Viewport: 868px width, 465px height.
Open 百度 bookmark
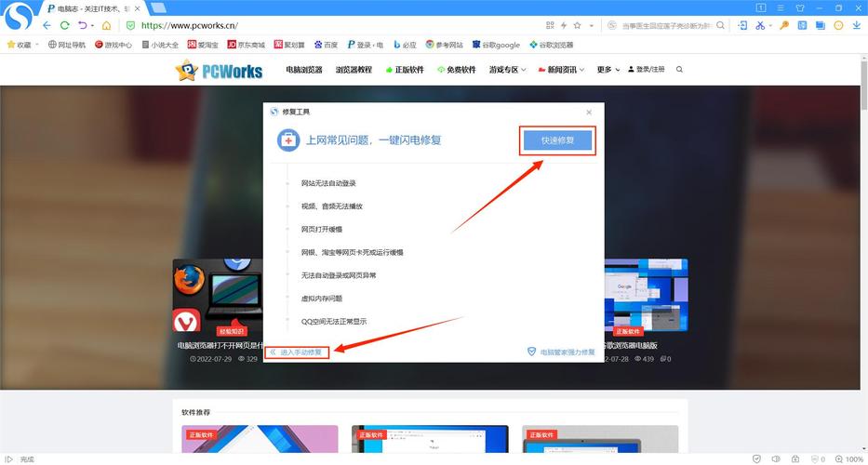[326, 45]
